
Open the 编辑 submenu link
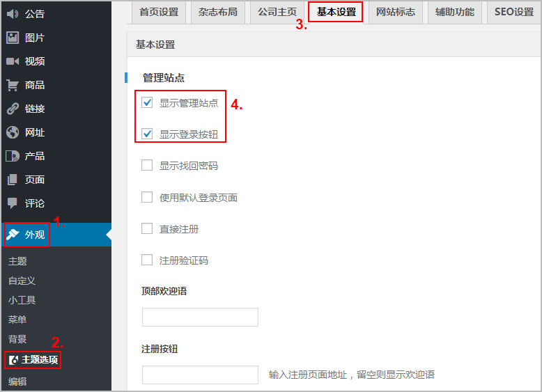click(17, 382)
